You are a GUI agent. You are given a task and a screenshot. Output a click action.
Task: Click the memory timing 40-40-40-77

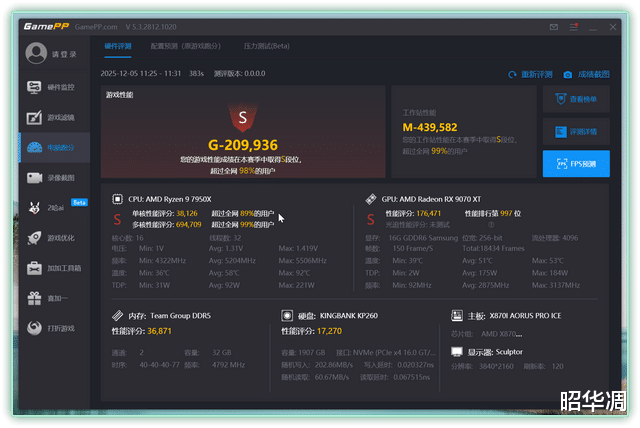[160, 365]
